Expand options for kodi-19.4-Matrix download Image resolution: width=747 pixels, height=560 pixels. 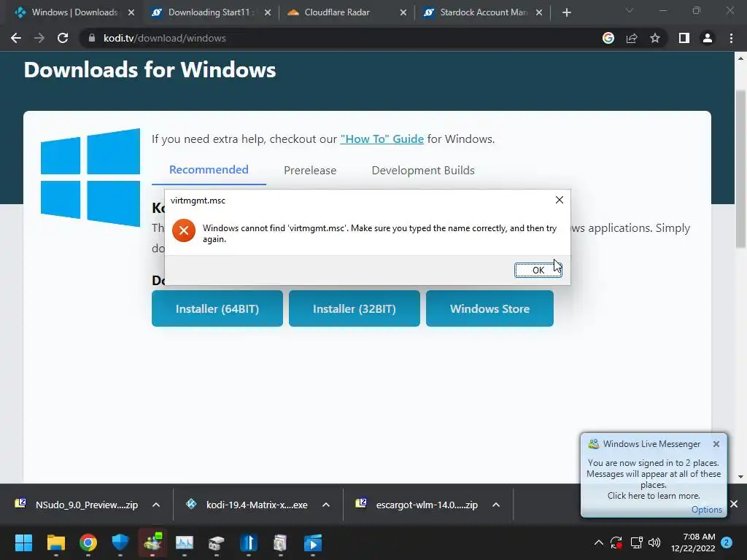326,505
